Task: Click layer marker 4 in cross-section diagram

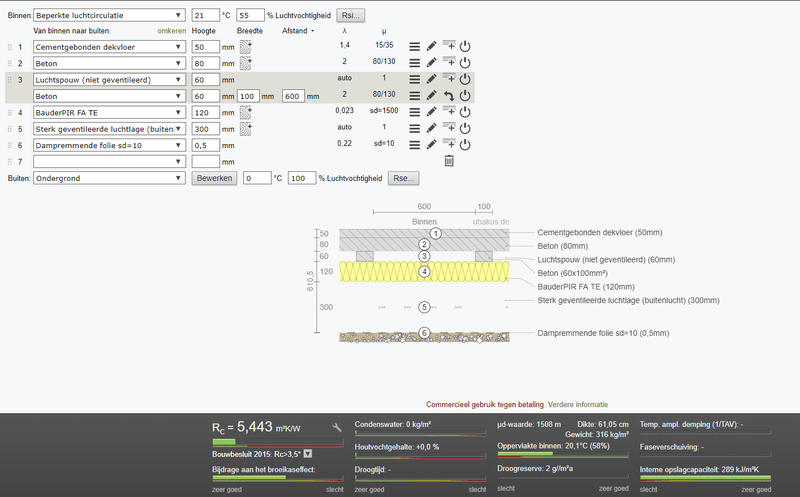Action: [424, 271]
